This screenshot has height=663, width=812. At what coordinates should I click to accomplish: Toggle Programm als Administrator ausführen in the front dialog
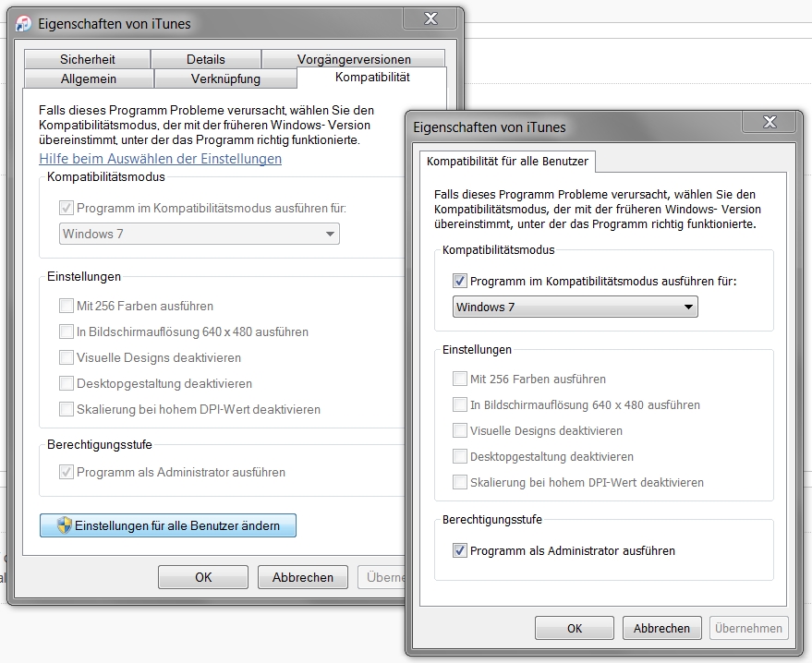[459, 550]
